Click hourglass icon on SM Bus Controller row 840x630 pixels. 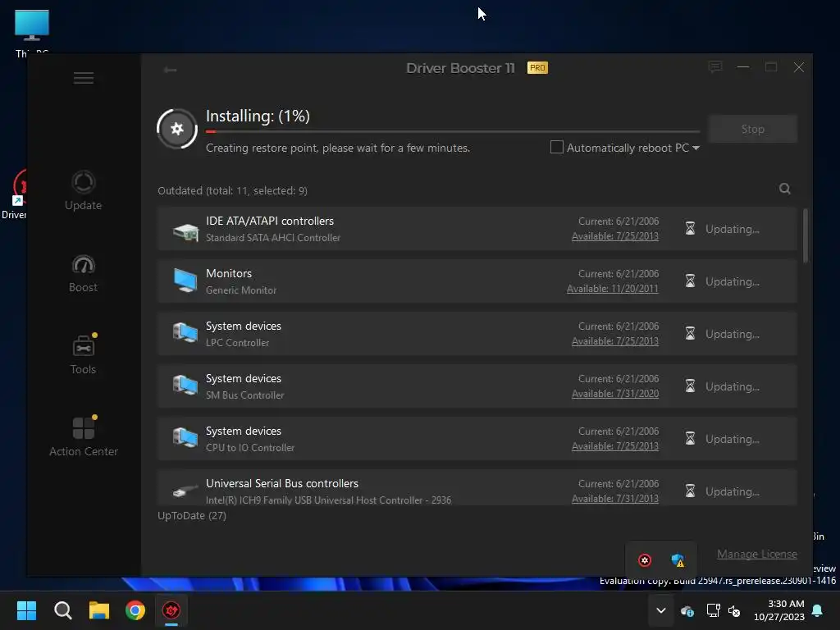[690, 386]
